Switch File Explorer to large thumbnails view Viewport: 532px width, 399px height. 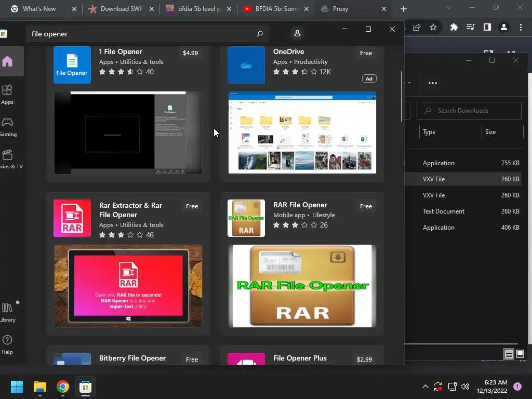pos(520,354)
